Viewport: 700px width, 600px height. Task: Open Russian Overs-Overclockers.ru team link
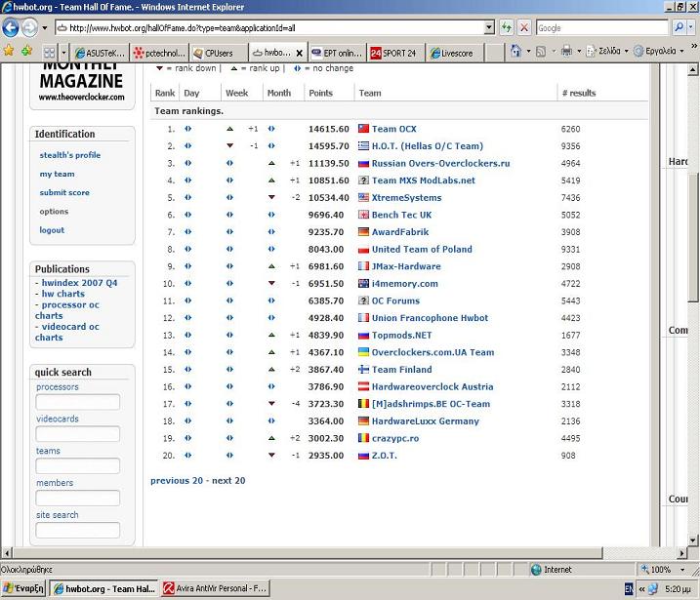(440, 163)
